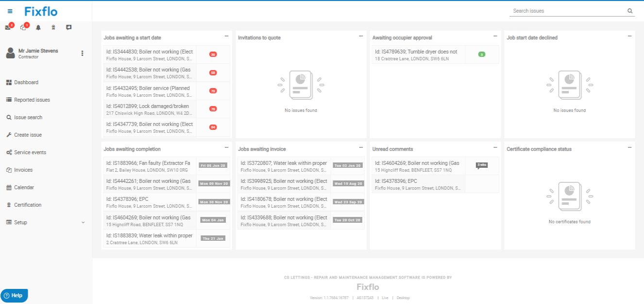The width and height of the screenshot is (644, 304).
Task: Open the feedback chat icon
Action: [x=68, y=27]
